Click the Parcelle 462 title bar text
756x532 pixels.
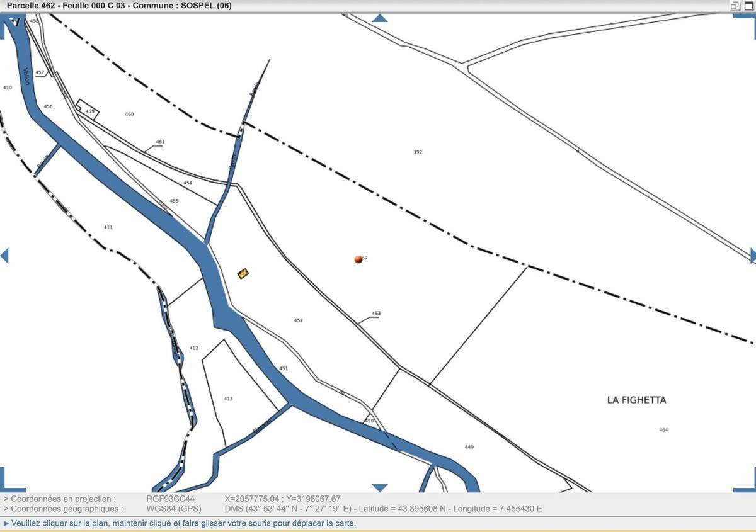click(x=119, y=6)
